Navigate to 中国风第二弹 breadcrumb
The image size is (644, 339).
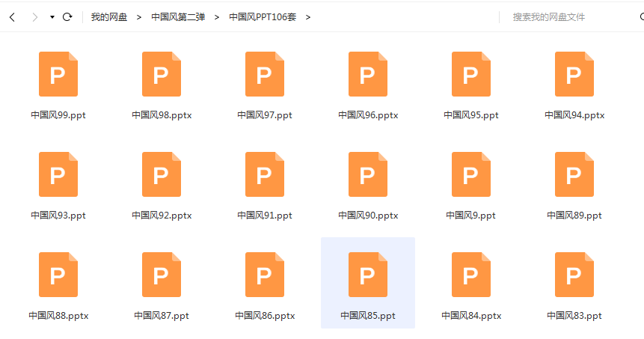178,17
